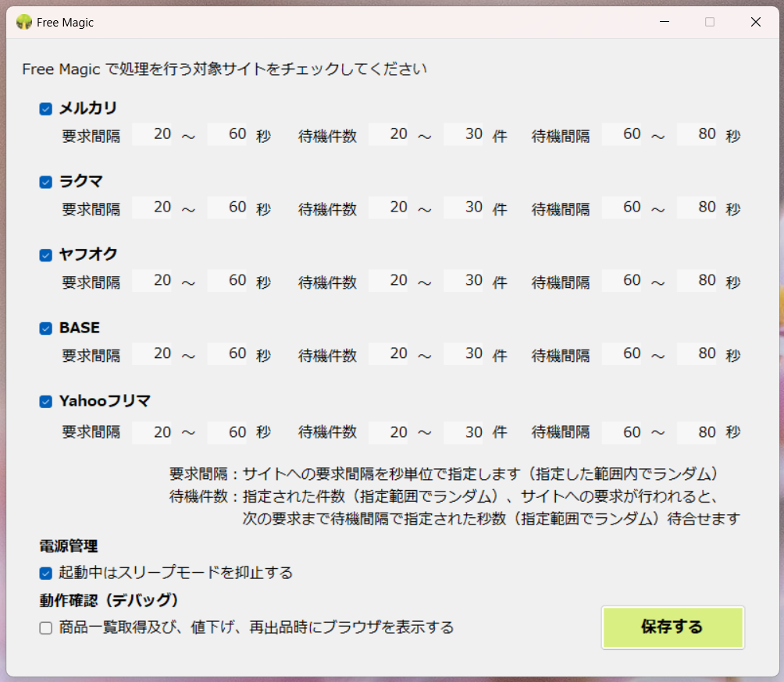Click Yahooフリマ 要求間隔 maximum field
Screen dimensions: 784x682
coord(227,432)
